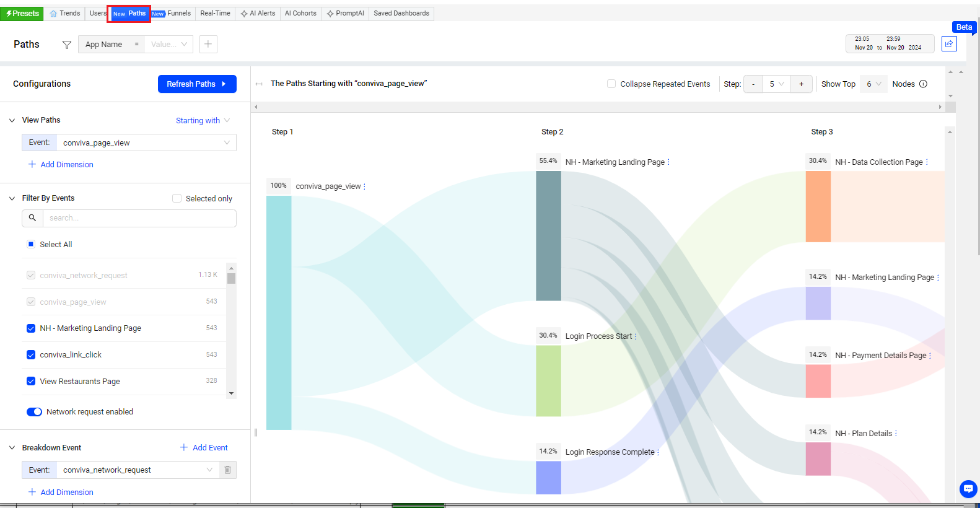Enable Collapse Repeated Events checkbox
Screen dimensions: 980x508
(611, 84)
